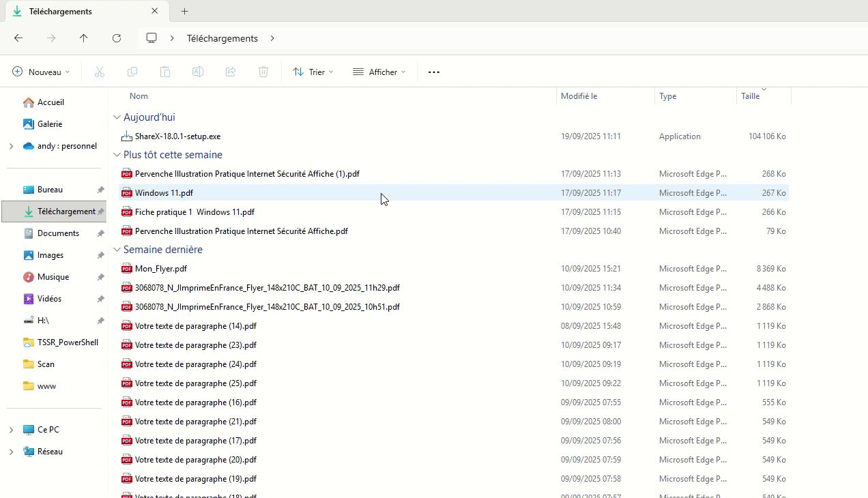Go up one level with up arrow

pyautogui.click(x=84, y=38)
